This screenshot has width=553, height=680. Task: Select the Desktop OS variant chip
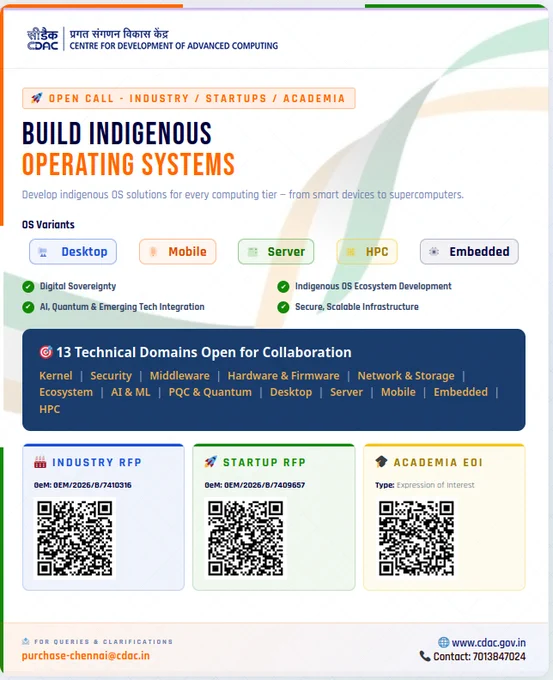coord(73,252)
